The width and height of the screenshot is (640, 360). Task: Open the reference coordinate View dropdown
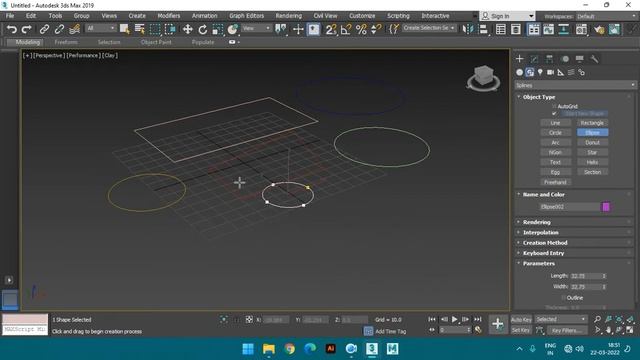[x=256, y=28]
